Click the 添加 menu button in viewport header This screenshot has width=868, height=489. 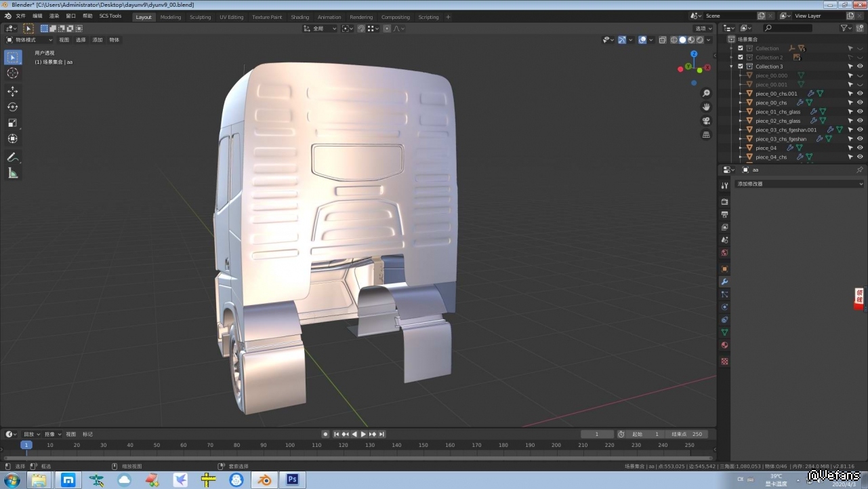(x=98, y=40)
